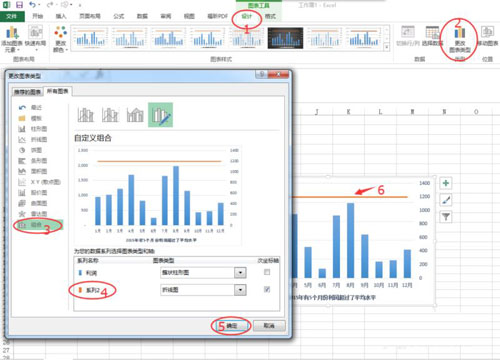
Task: Click the 取消 (Cancel) button
Action: [269, 326]
